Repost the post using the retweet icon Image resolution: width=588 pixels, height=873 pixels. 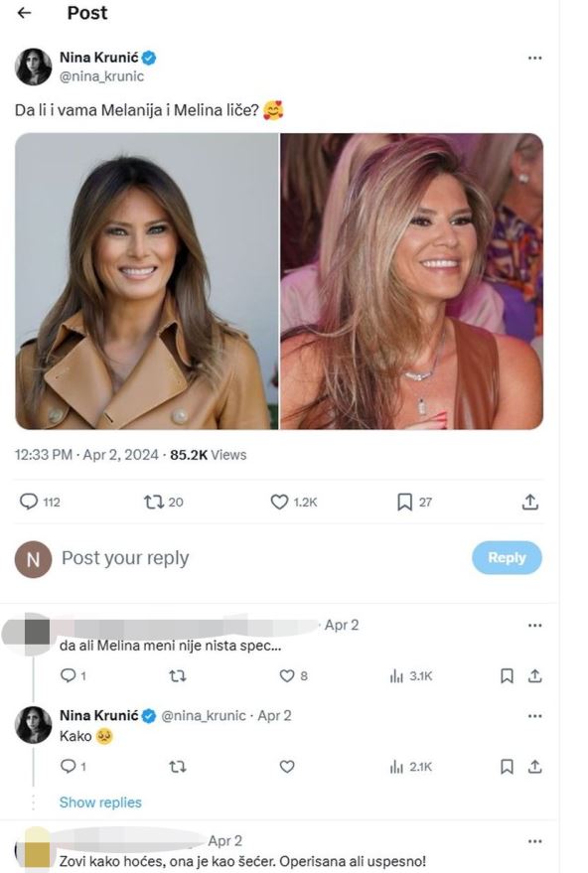click(x=156, y=503)
